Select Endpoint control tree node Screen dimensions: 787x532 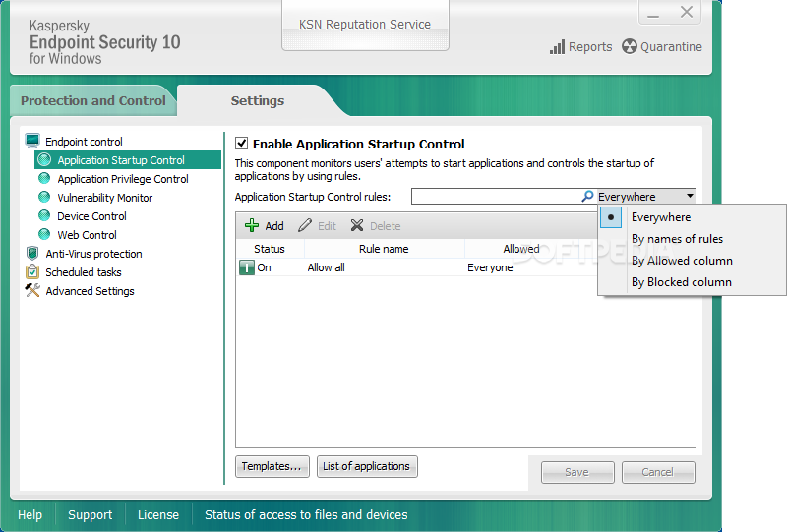click(x=84, y=142)
